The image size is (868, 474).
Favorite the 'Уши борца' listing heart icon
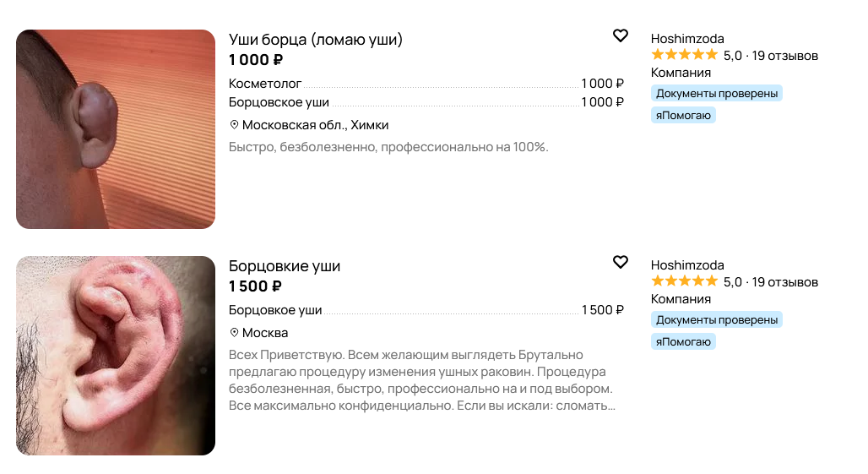(620, 35)
